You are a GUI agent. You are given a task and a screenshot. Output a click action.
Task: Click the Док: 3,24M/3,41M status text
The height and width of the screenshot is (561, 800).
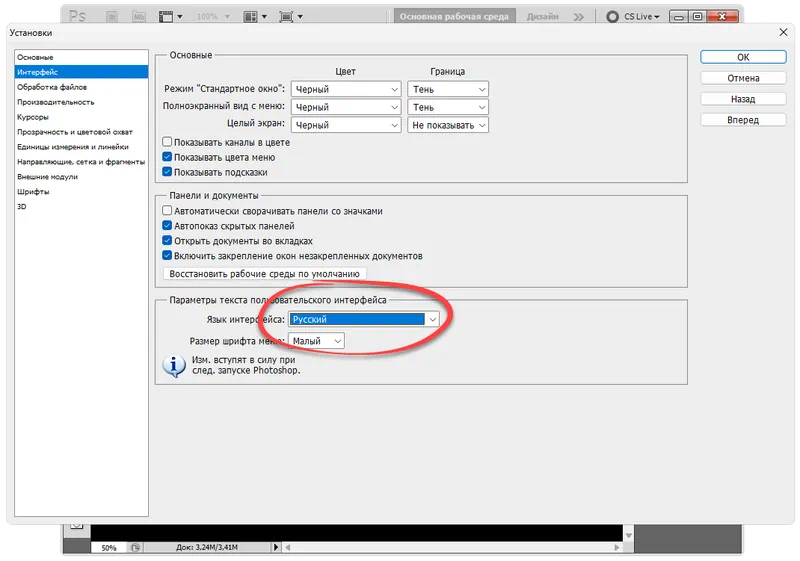click(x=207, y=547)
